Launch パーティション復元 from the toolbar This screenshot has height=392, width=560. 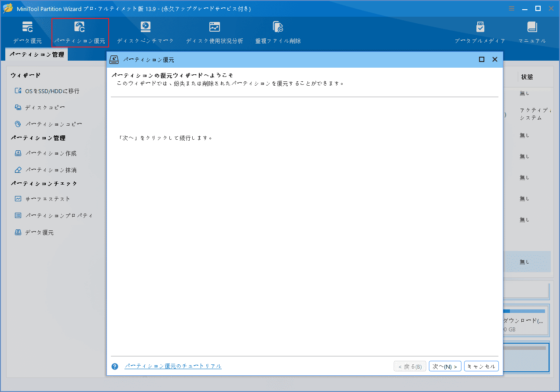click(x=80, y=33)
